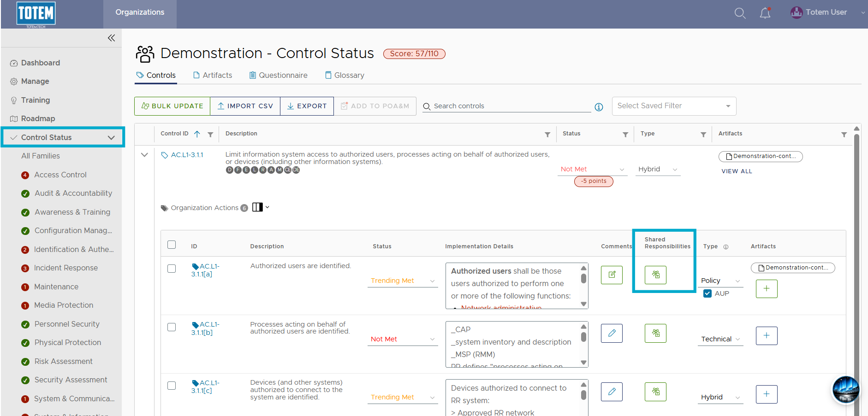Screen dimensions: 868x416
Task: Click the IMPORT CSV button
Action: click(x=245, y=106)
